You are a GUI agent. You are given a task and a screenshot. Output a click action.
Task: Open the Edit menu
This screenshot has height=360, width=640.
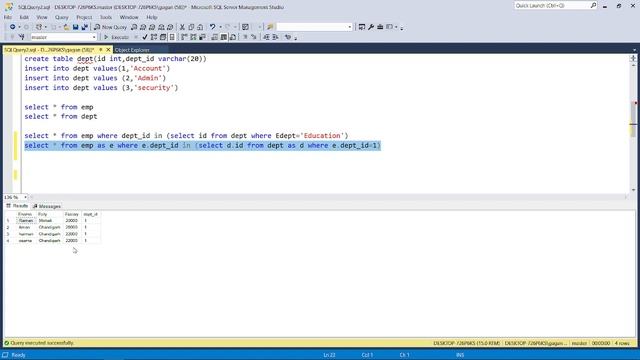pyautogui.click(x=24, y=17)
